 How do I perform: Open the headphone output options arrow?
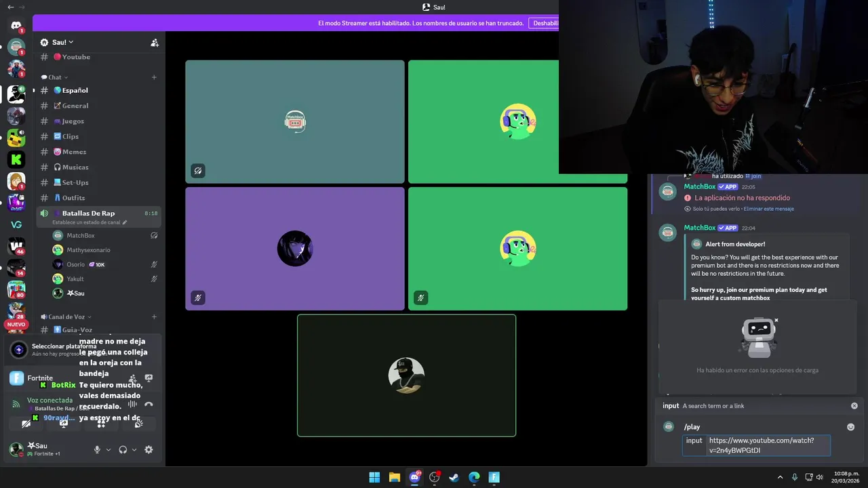click(x=134, y=449)
